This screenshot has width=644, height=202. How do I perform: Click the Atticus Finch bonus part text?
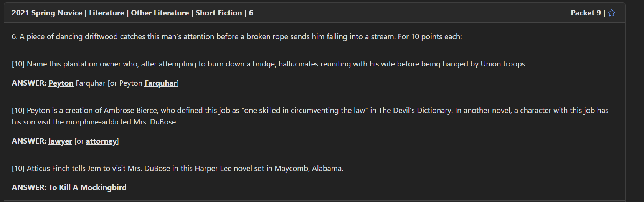177,168
